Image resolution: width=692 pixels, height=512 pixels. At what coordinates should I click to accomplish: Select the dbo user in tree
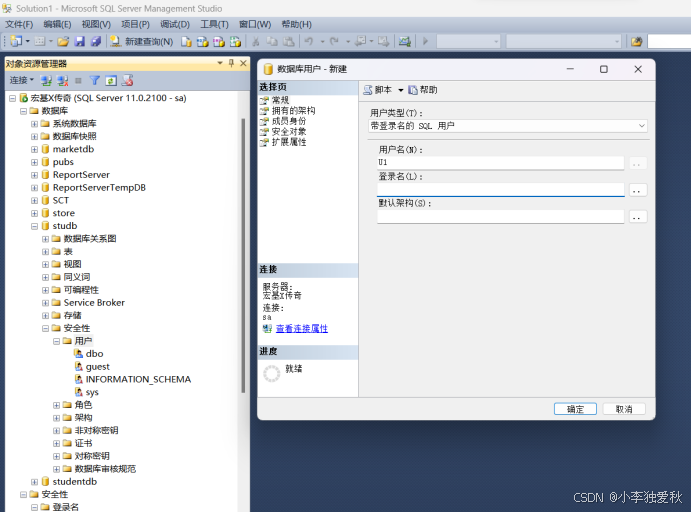click(94, 354)
